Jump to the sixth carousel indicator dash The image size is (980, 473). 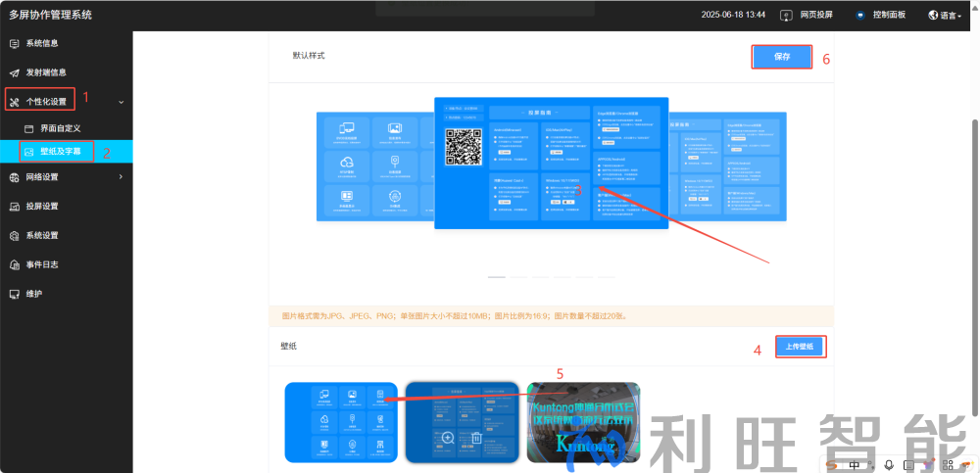606,277
